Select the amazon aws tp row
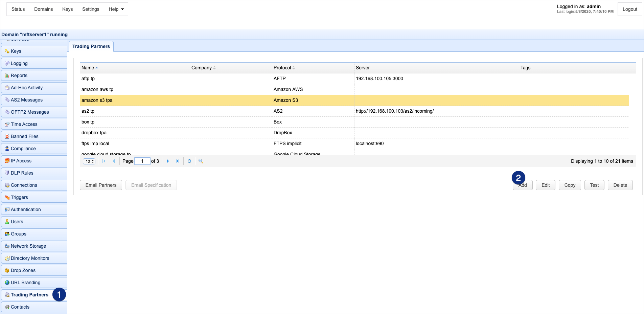Image resolution: width=644 pixels, height=314 pixels. (x=354, y=89)
